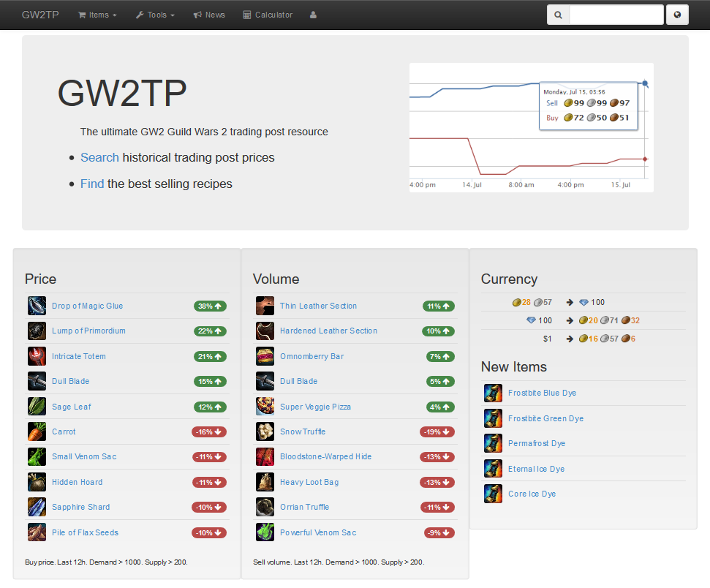Click the search magnifier icon
The width and height of the screenshot is (710, 588).
(559, 15)
